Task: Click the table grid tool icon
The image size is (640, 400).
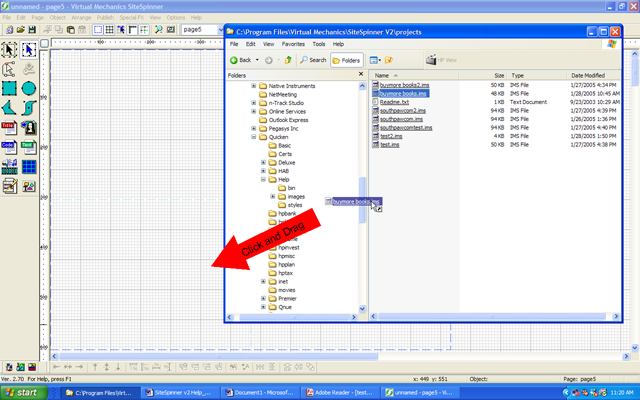Action: coord(29,166)
